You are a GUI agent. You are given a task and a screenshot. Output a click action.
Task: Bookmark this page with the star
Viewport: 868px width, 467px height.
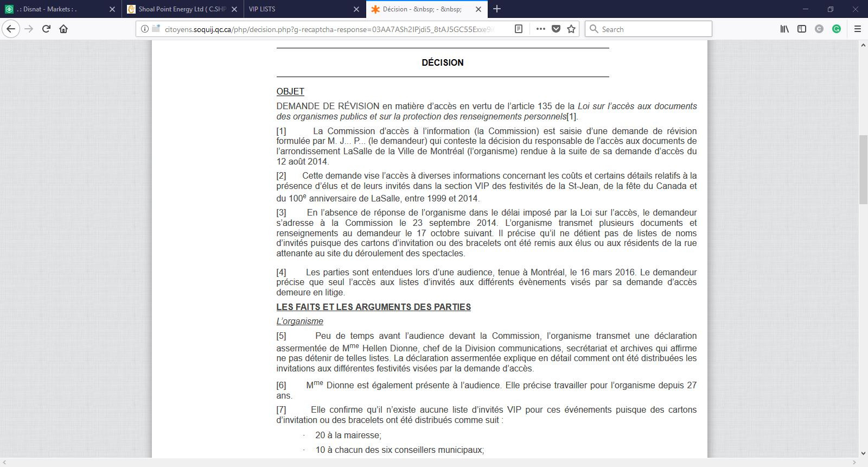[571, 29]
